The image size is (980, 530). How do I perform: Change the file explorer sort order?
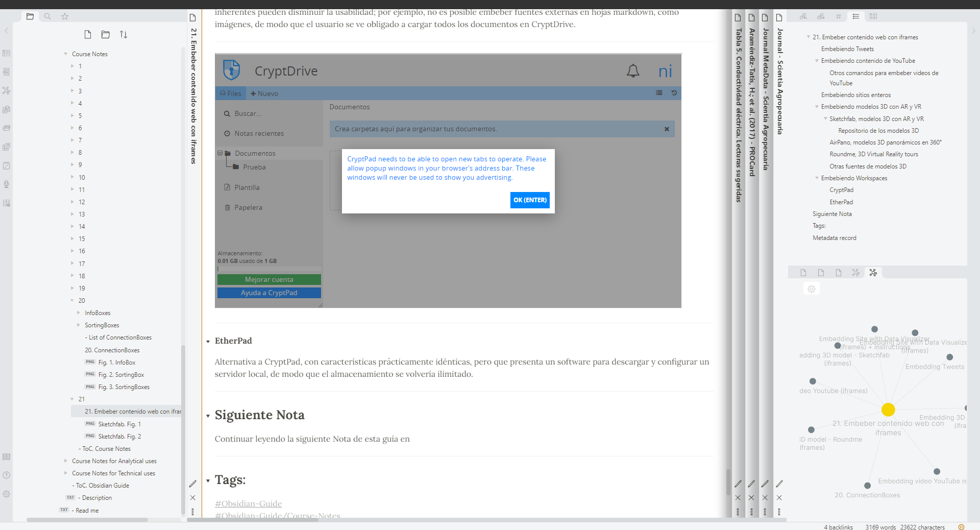(124, 35)
